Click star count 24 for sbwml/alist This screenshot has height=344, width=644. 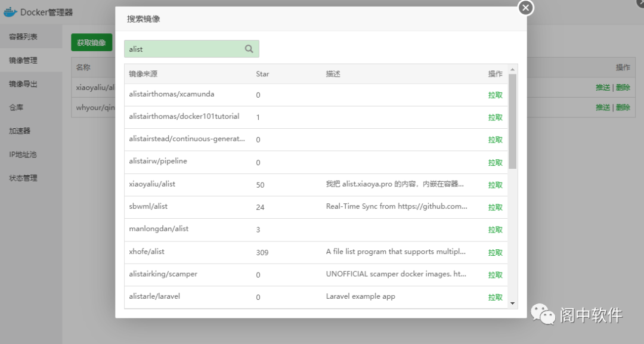click(x=260, y=207)
